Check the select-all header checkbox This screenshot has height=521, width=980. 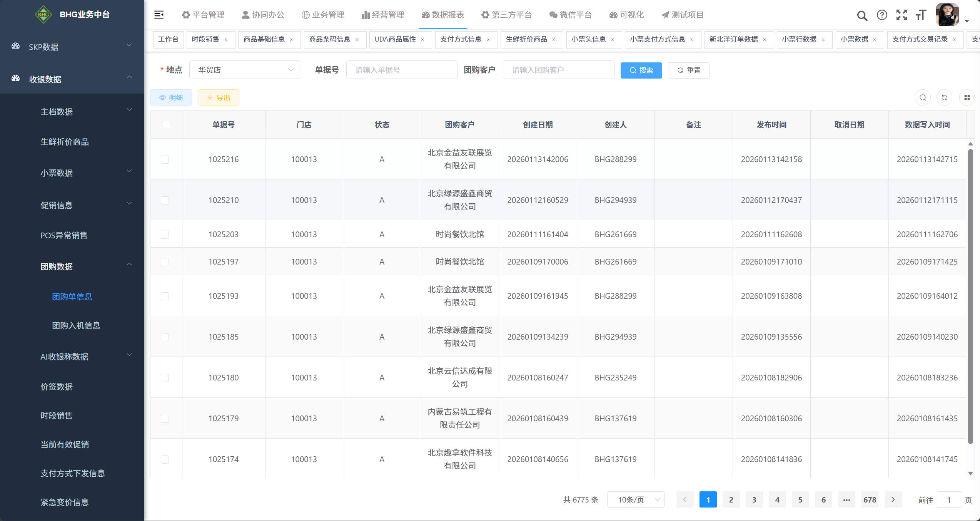166,125
